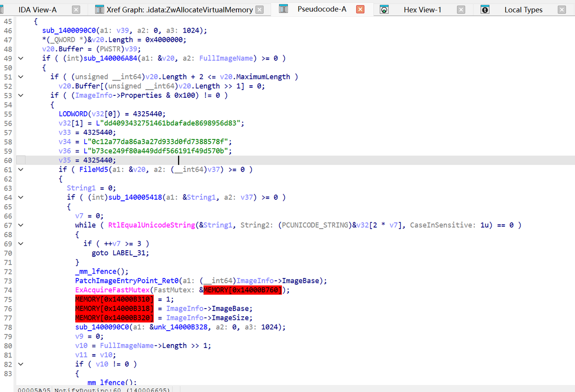Click the string starting with dd4093432751
This screenshot has width=575, height=392.
[x=170, y=123]
